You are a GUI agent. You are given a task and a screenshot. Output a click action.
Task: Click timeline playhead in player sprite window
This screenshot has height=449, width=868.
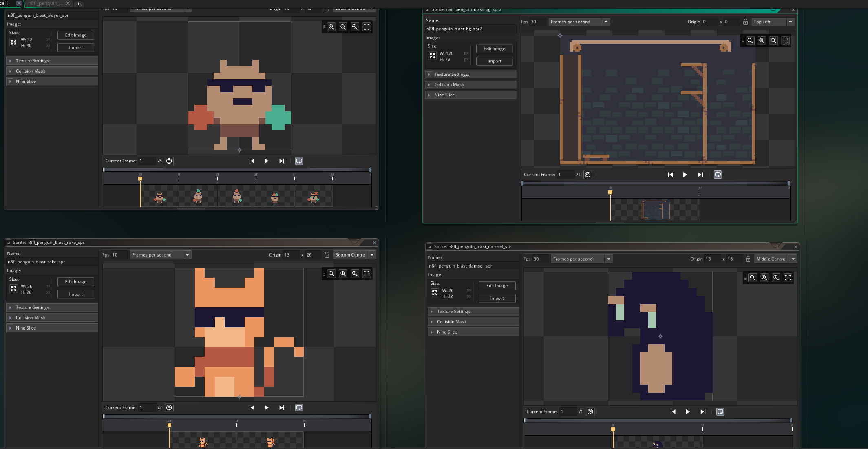tap(140, 178)
